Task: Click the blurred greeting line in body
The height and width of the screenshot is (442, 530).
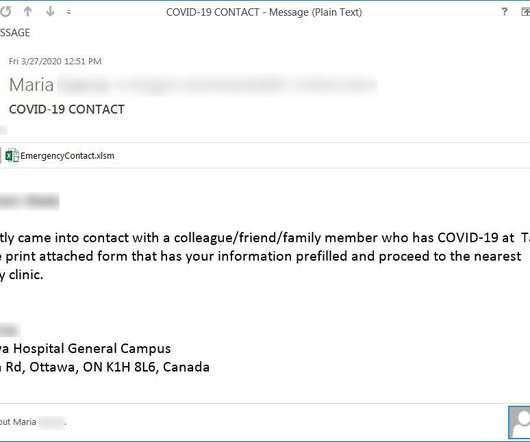Action: 29,201
